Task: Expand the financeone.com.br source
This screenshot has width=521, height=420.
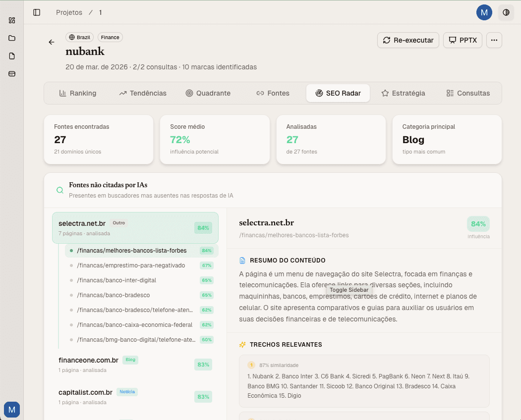Action: point(135,365)
